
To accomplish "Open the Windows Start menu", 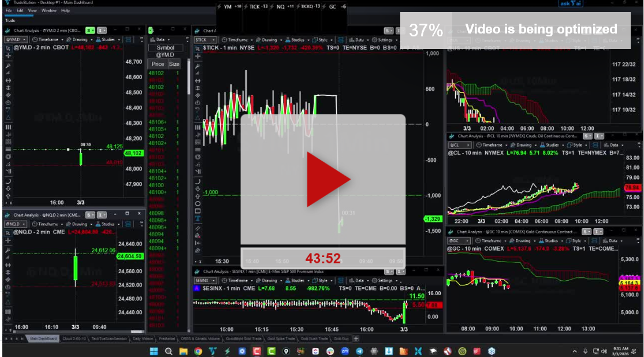I will tap(154, 351).
